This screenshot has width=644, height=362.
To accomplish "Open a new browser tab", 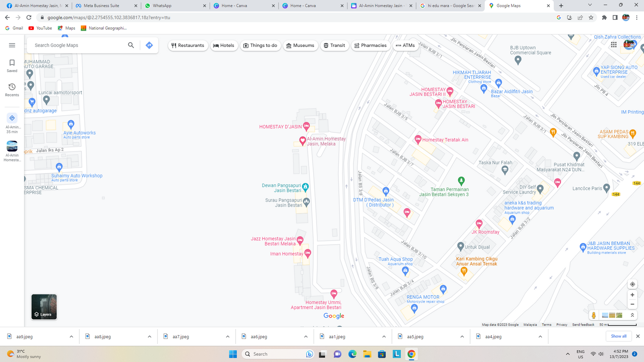I will point(561,6).
